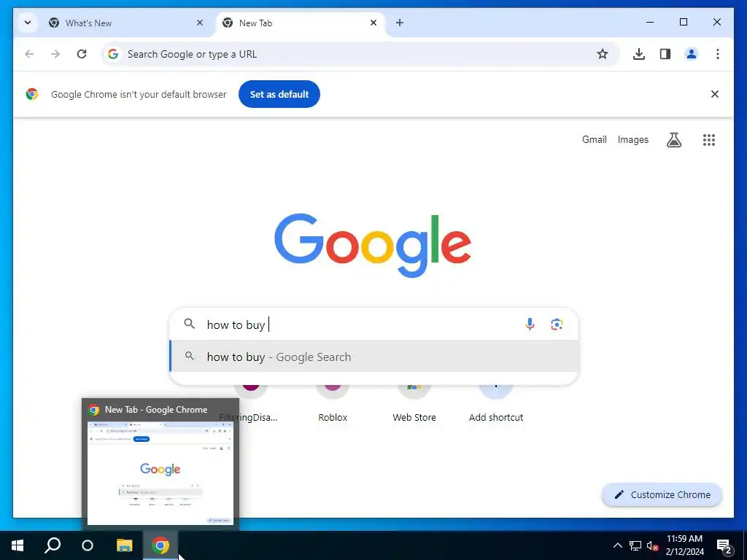
Task: Open the Downloads icon
Action: click(x=639, y=54)
